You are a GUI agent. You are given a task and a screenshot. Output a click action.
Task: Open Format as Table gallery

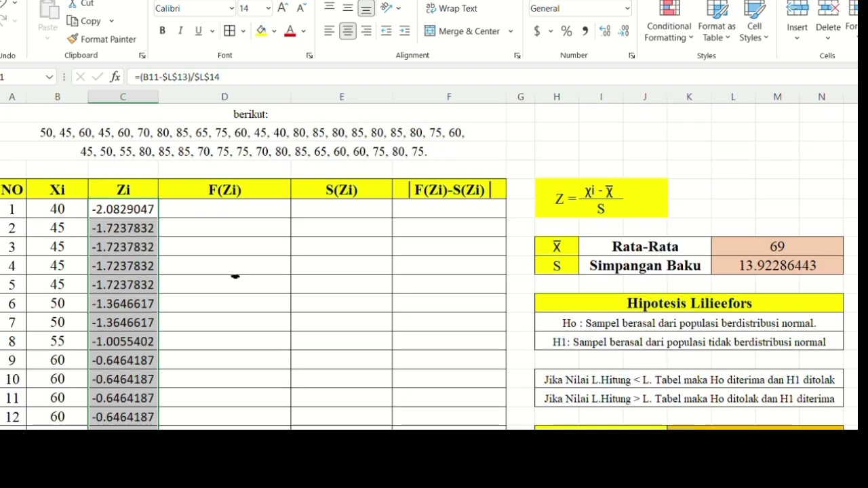tap(717, 22)
